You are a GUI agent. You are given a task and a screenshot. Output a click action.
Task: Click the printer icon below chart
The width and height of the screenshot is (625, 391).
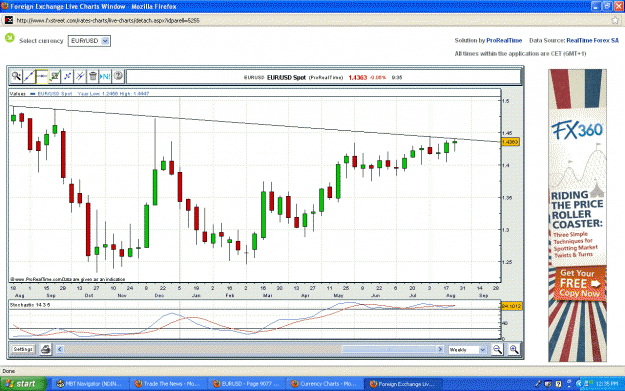pyautogui.click(x=45, y=350)
